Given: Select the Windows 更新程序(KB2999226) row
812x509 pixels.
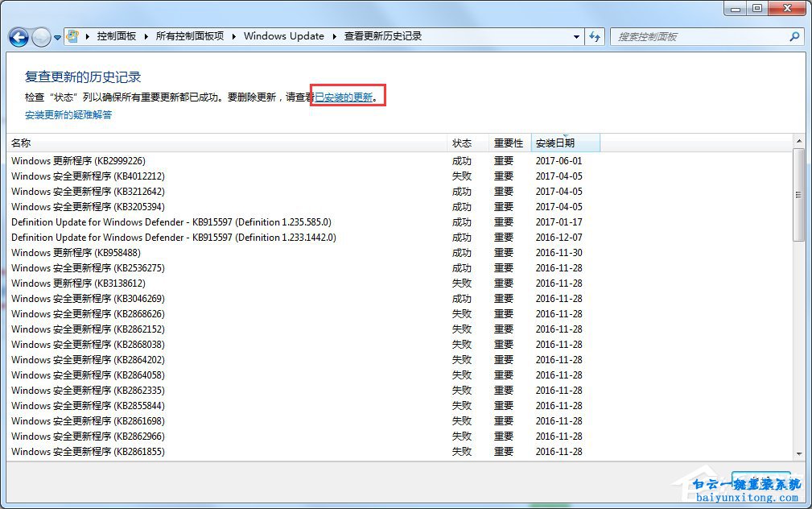Looking at the screenshot, I should click(x=77, y=160).
